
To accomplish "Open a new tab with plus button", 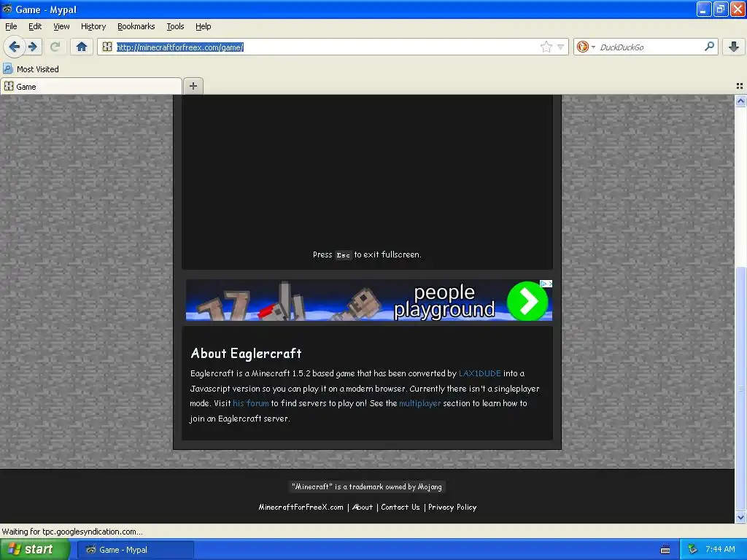I will (x=193, y=86).
